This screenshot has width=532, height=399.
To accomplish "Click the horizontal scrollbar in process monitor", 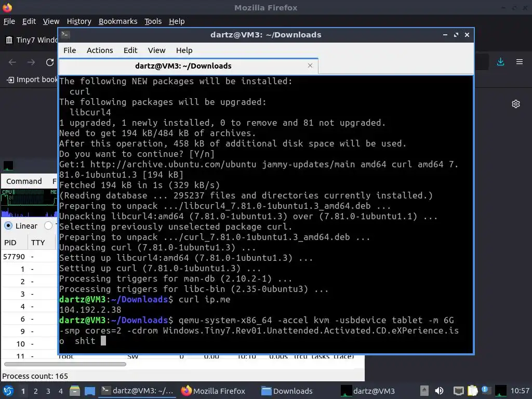I will [65, 364].
